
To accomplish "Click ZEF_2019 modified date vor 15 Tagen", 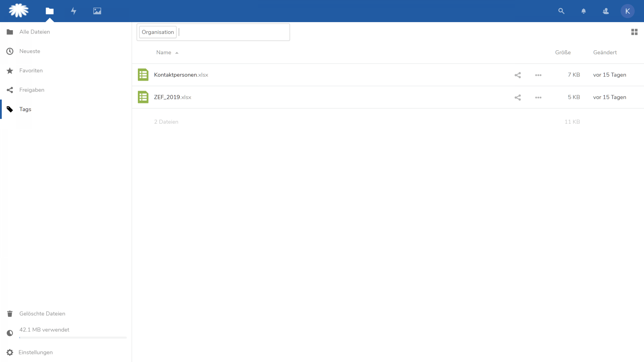I will pyautogui.click(x=609, y=97).
